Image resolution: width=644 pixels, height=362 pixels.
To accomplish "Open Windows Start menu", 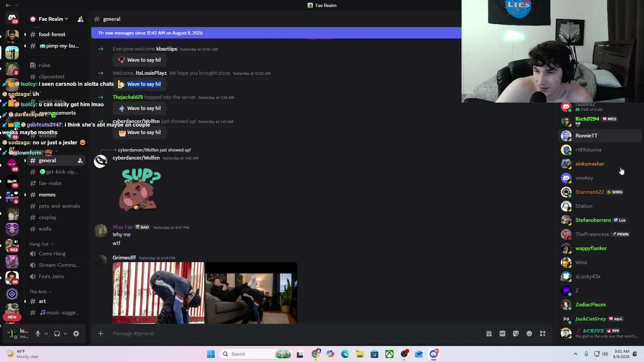I will click(211, 354).
